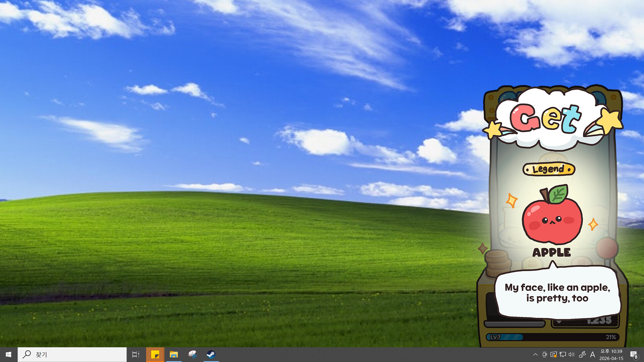Click the running game icon beside Steam
Image resolution: width=644 pixels, height=362 pixels.
(x=193, y=354)
